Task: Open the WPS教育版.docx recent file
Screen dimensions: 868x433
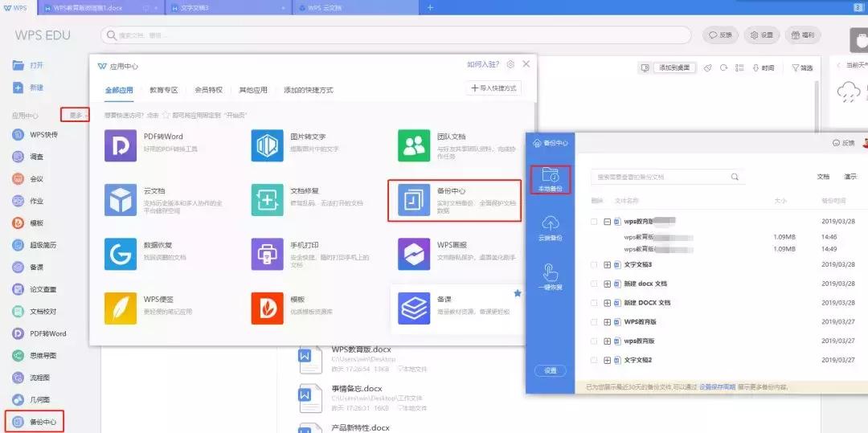Action: pyautogui.click(x=361, y=349)
